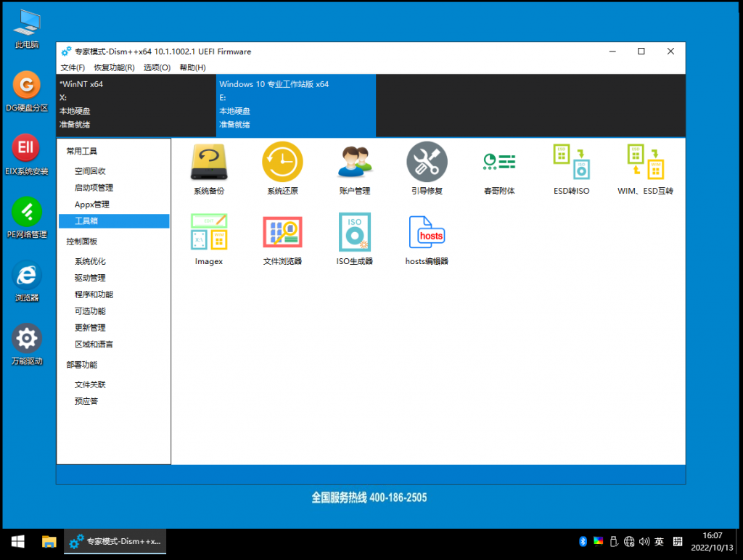Open the 恢复功能(R) menu
743x560 pixels.
pos(114,67)
